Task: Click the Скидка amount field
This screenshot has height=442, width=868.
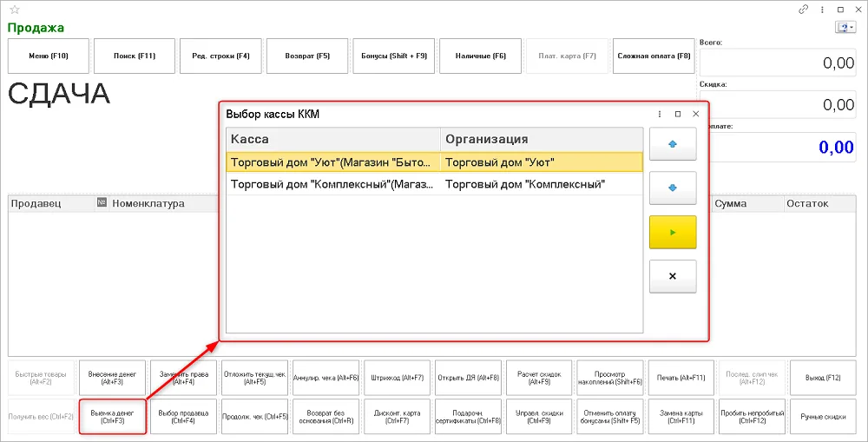Action: [779, 104]
